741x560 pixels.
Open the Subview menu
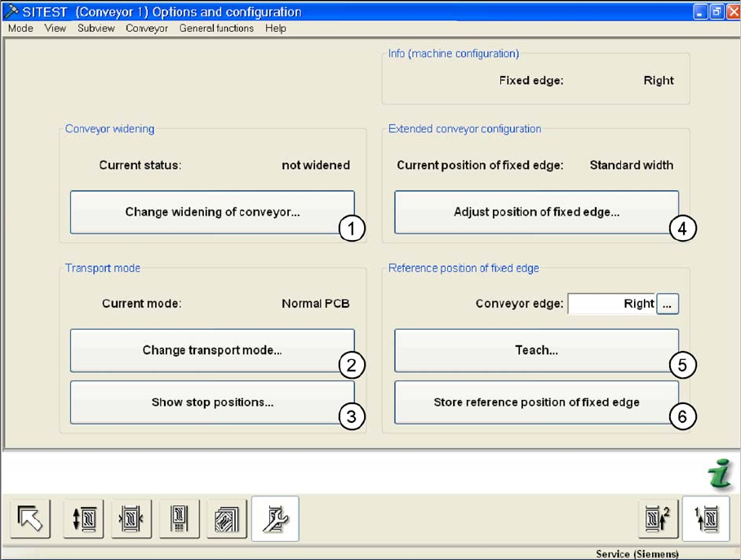96,29
